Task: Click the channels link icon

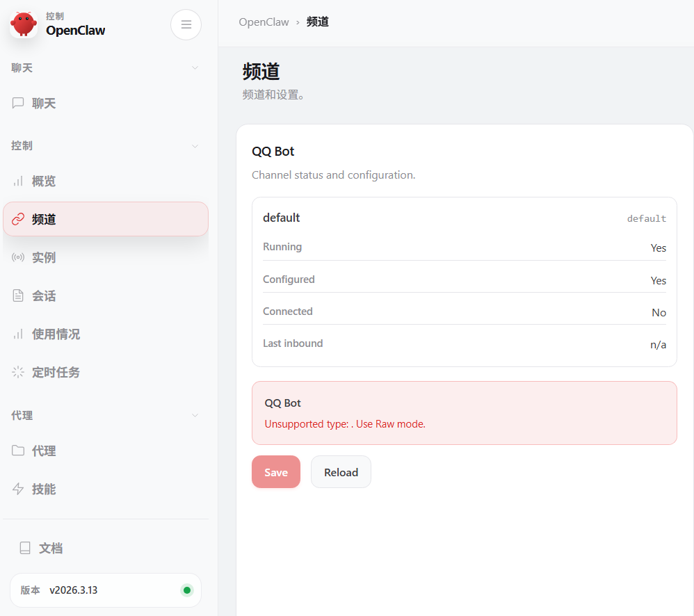Action: pos(18,219)
